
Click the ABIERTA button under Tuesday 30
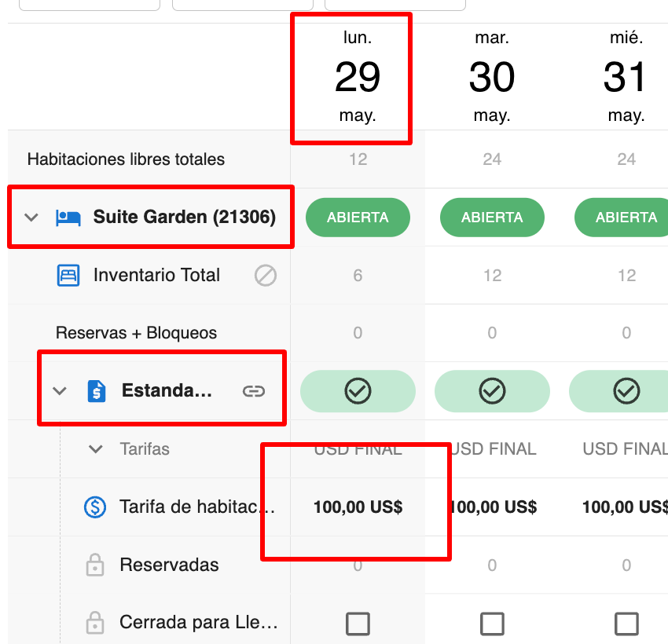click(492, 218)
